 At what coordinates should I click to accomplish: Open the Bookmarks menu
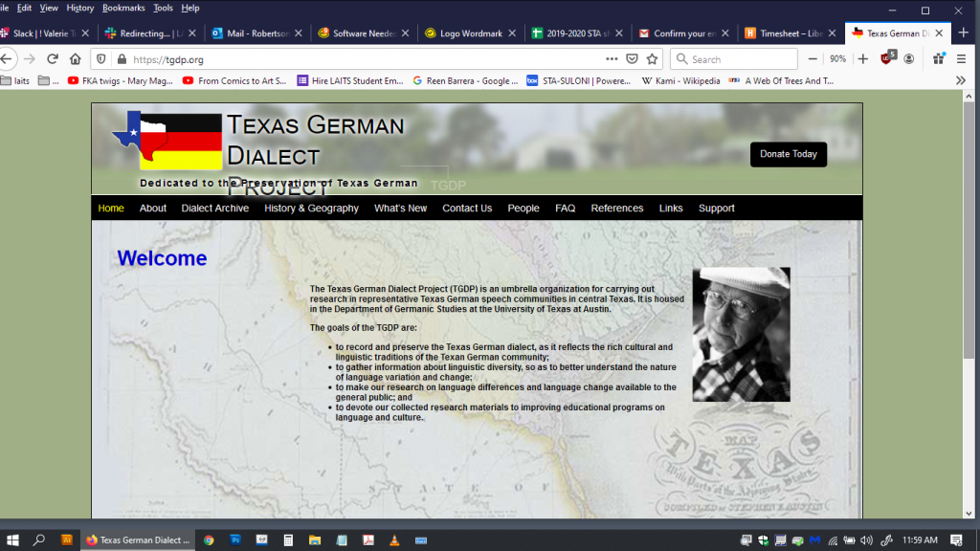(x=123, y=8)
